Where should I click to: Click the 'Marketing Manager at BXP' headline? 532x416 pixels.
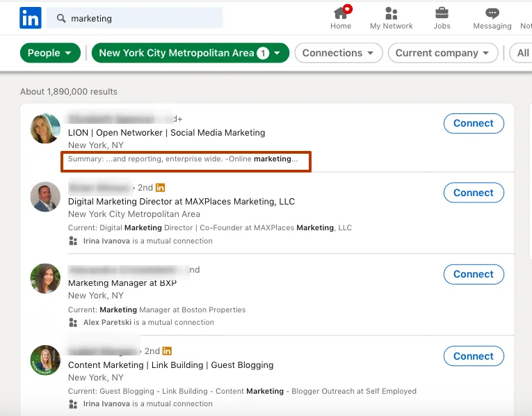tap(122, 283)
